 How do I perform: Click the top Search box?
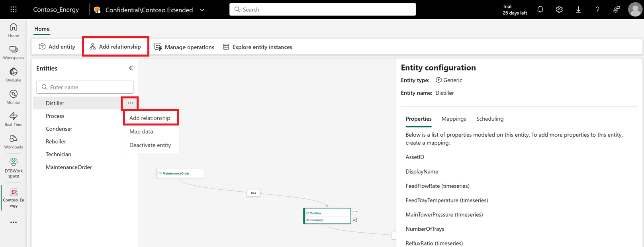click(x=323, y=10)
